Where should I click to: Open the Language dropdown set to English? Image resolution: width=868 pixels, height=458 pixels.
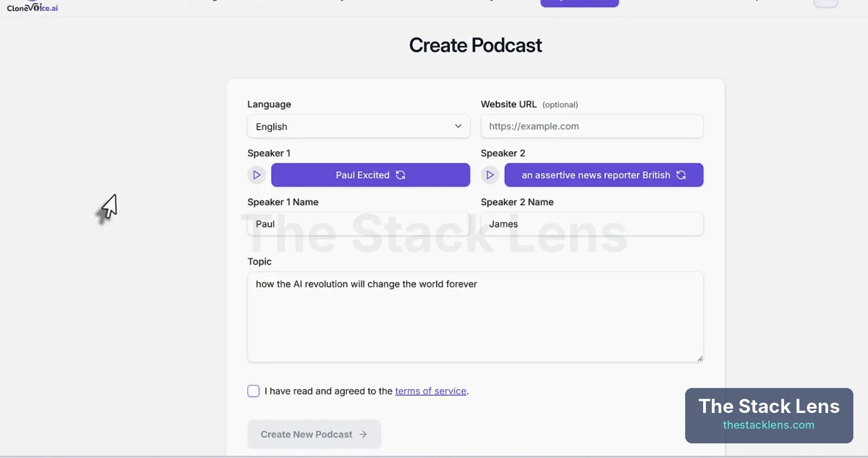point(359,126)
